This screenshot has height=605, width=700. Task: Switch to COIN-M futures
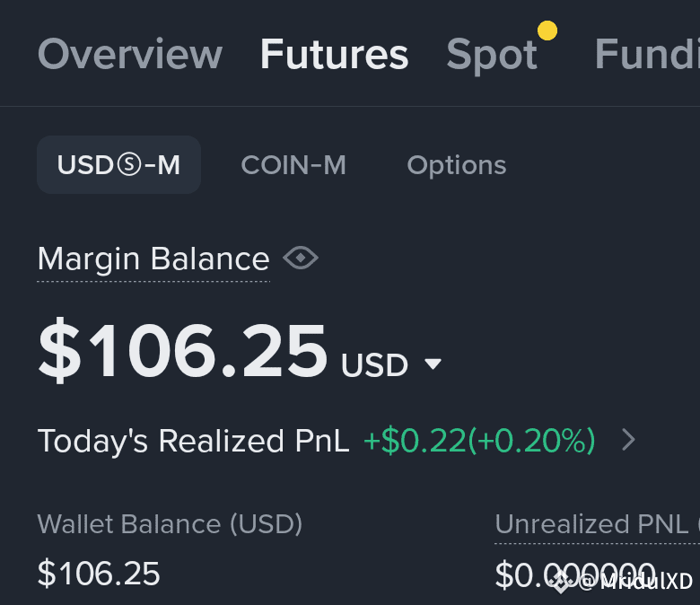click(x=293, y=165)
